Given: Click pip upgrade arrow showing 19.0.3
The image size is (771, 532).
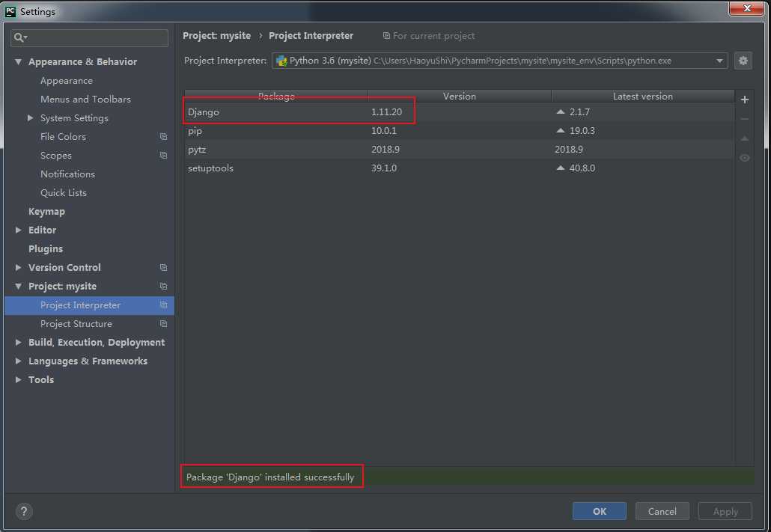Looking at the screenshot, I should point(560,130).
